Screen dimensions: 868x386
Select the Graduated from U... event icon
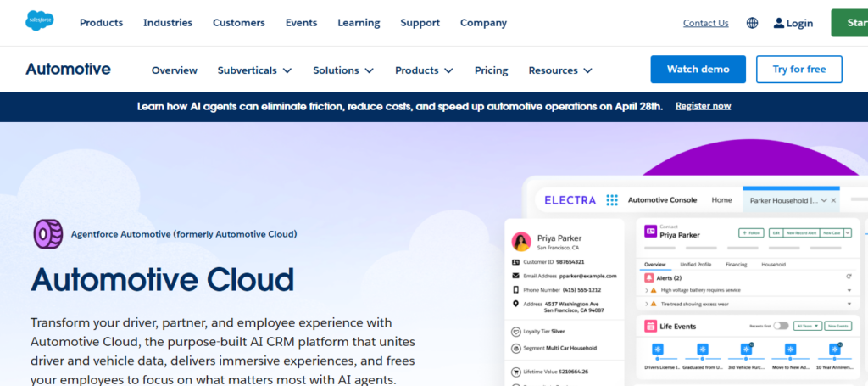point(703,350)
